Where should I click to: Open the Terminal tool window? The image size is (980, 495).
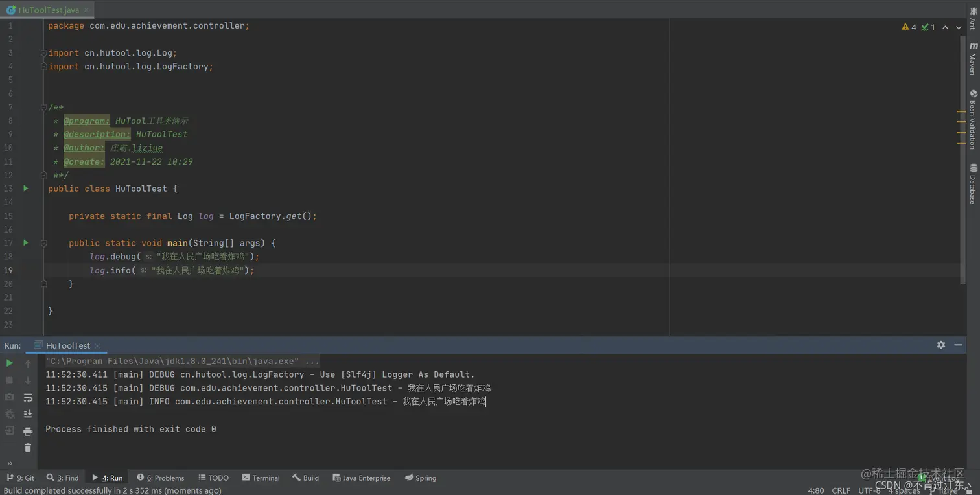[261, 478]
